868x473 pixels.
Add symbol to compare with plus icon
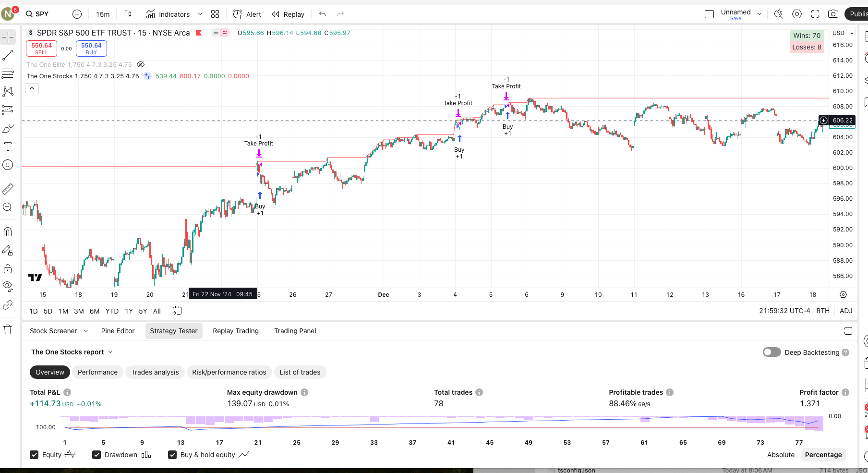coord(77,14)
